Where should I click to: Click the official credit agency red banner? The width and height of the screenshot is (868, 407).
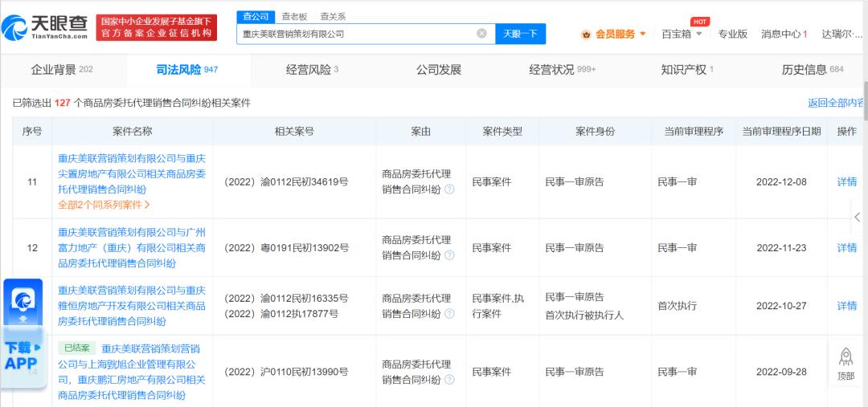click(x=157, y=27)
